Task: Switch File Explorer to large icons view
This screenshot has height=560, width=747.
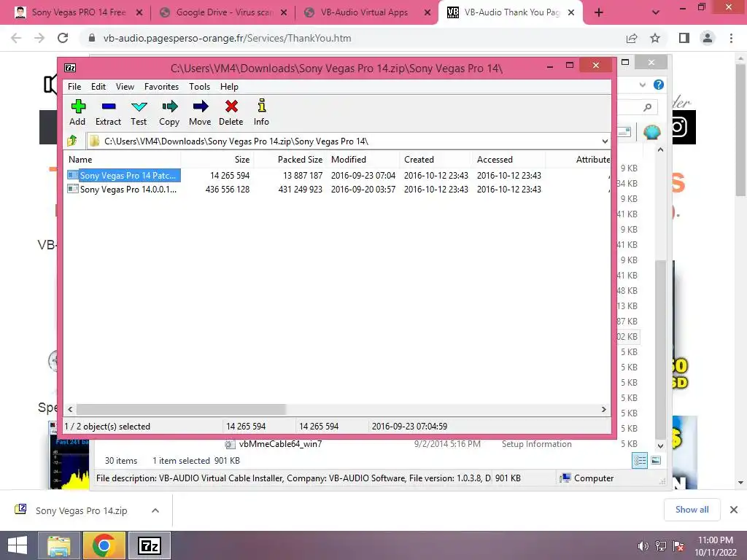Action: (656, 460)
